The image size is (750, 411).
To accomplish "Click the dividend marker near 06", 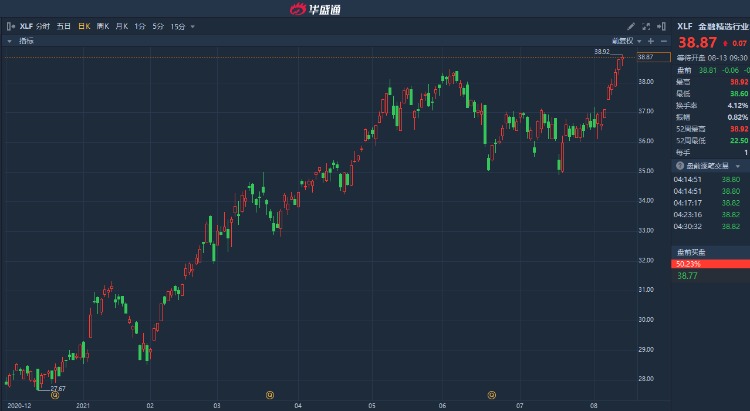I will coord(492,396).
